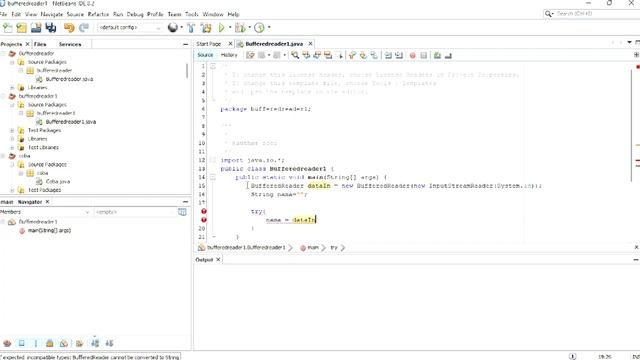This screenshot has height=360, width=640.
Task: Click the Profile Project clock icon
Action: coord(259,28)
